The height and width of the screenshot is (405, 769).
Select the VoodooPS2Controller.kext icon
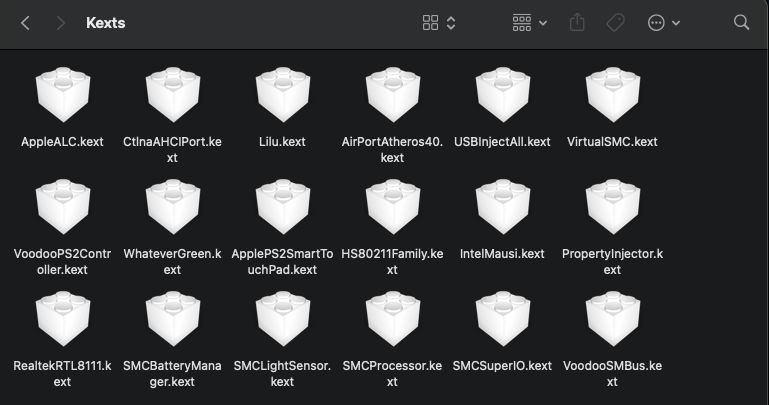pyautogui.click(x=62, y=206)
